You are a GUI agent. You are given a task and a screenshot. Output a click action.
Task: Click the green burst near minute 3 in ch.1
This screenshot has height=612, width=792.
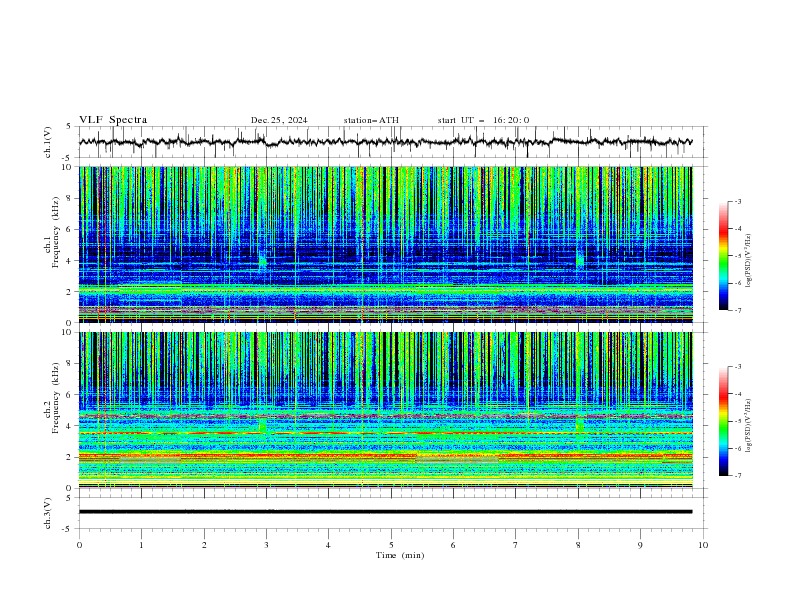tap(262, 261)
